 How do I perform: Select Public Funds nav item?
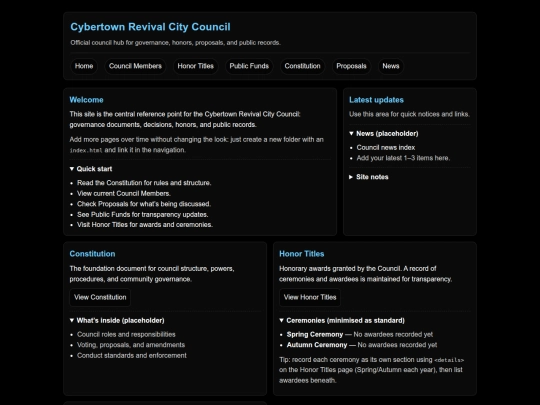[x=249, y=66]
